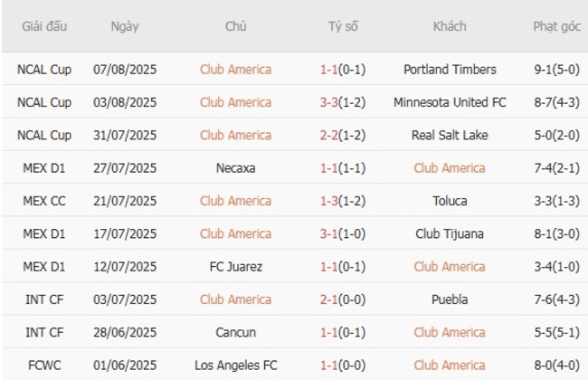Click the Giải đấu column header
Image resolution: width=588 pixels, height=380 pixels.
coord(45,26)
